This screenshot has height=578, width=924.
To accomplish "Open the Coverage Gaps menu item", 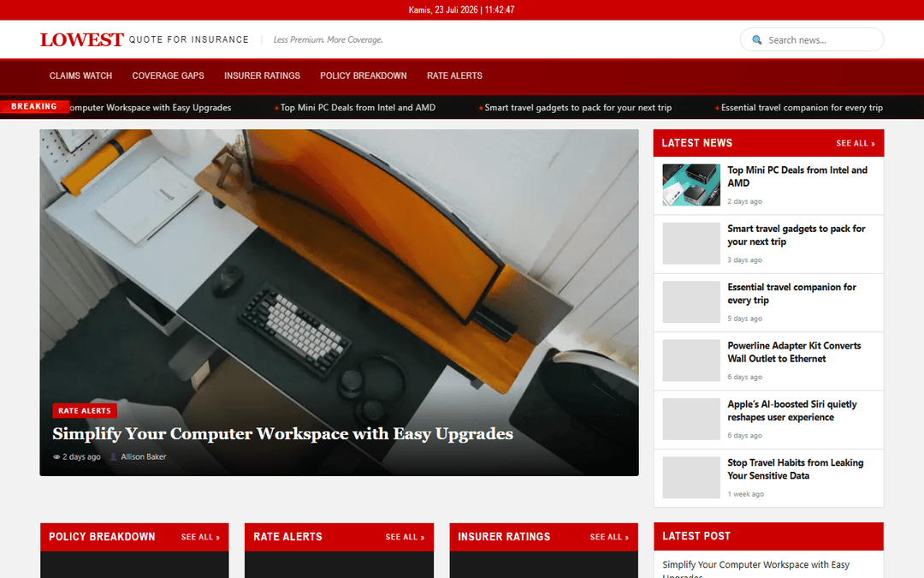I will (x=168, y=75).
